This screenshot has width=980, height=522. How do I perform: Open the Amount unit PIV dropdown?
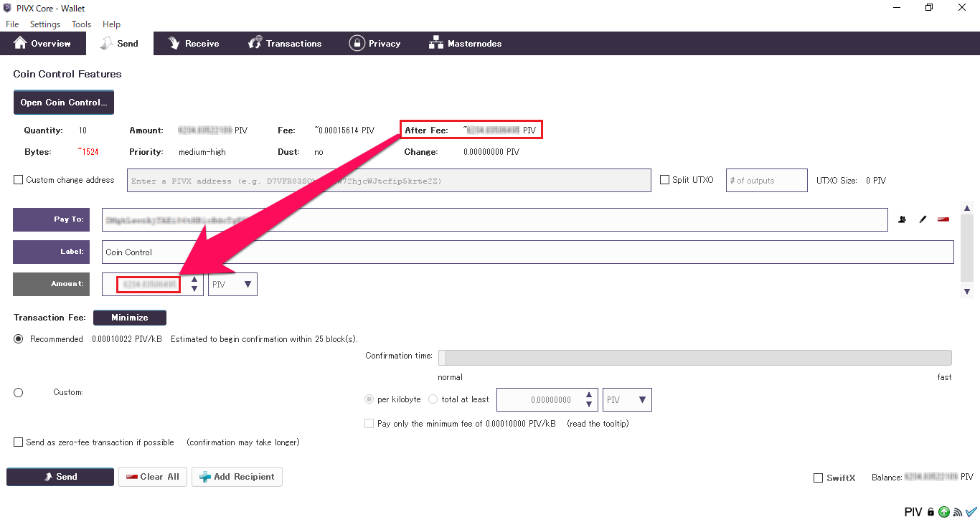[x=232, y=285]
